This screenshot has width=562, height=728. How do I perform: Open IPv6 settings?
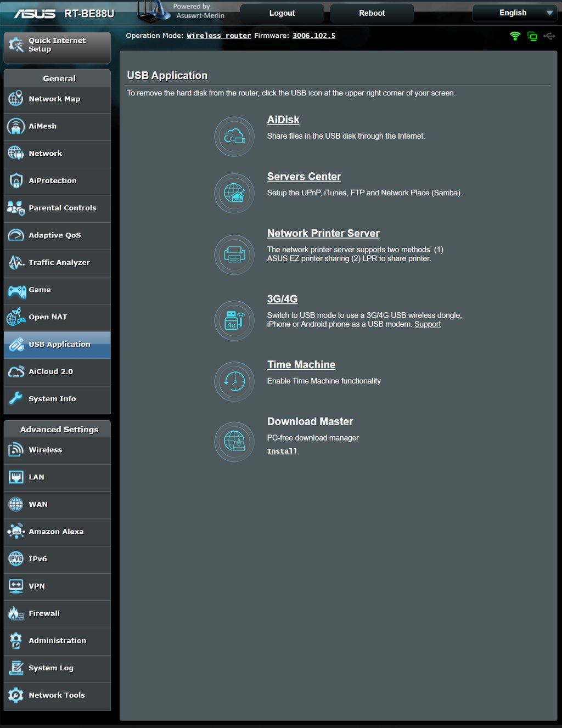[x=57, y=560]
